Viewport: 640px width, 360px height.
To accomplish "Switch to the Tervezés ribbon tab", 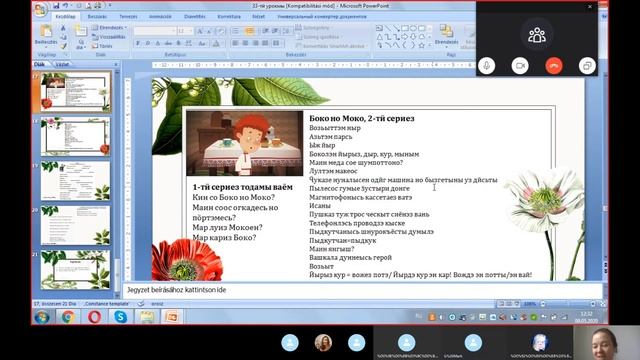I will click(x=128, y=17).
